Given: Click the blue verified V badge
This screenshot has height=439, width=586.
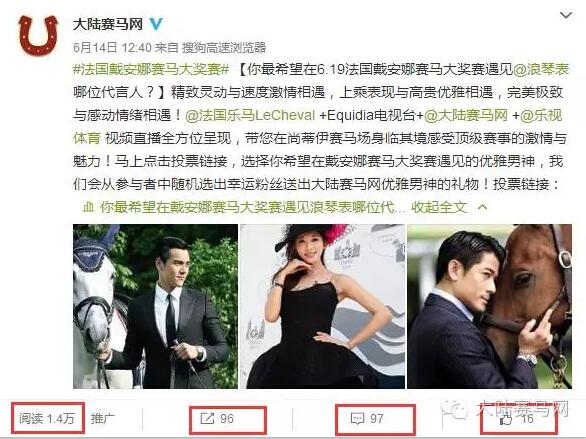Looking at the screenshot, I should (x=156, y=24).
